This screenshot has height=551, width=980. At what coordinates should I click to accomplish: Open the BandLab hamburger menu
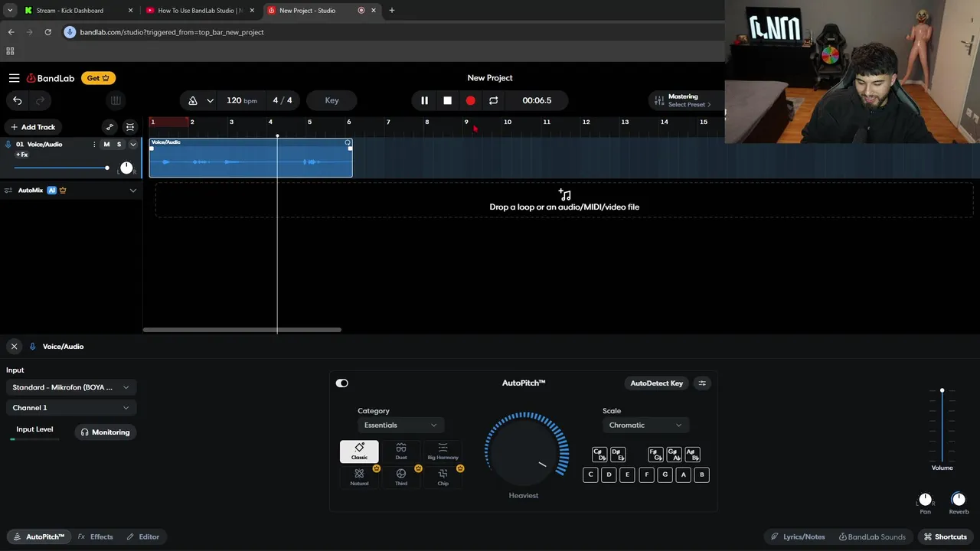tap(14, 78)
